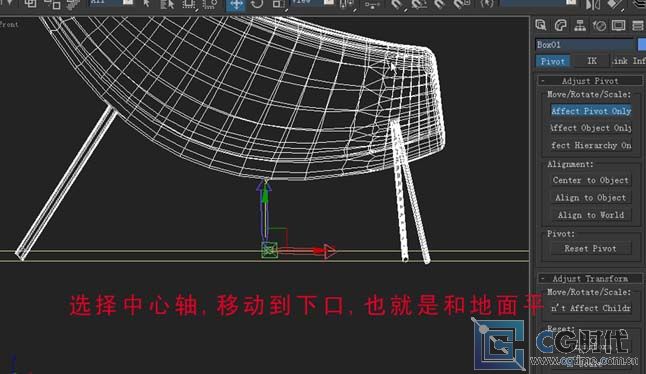Switch to the IK tab
Screen dimensions: 646x374
coord(592,61)
